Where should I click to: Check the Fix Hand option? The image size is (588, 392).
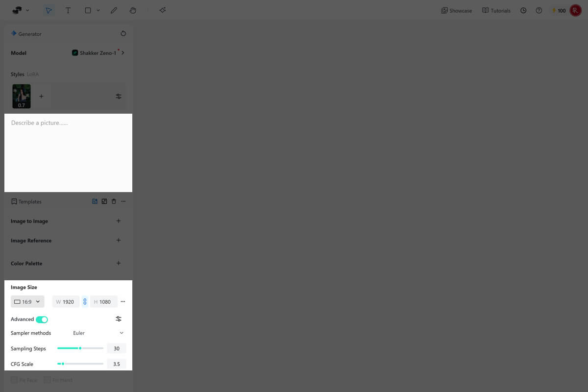[x=47, y=380]
